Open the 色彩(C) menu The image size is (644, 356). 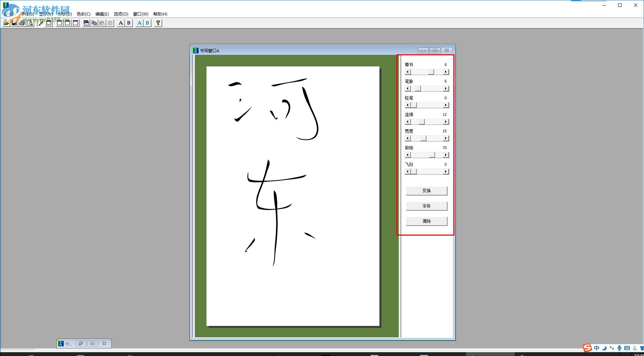[x=83, y=14]
